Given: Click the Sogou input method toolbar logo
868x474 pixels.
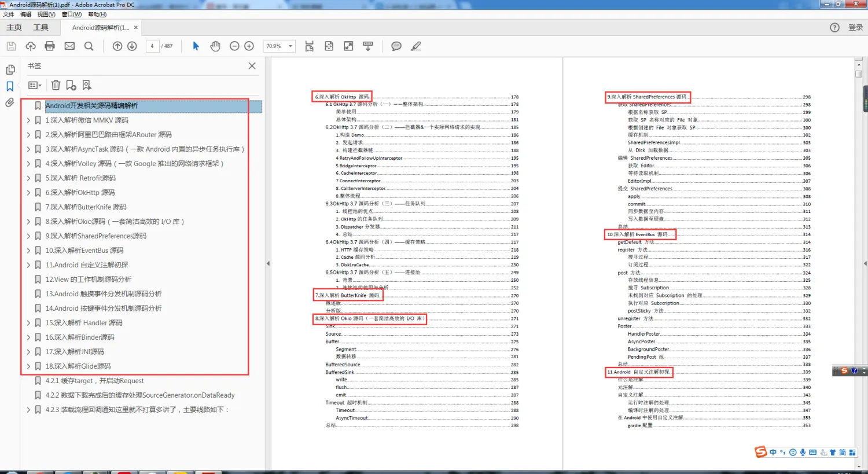Looking at the screenshot, I should coord(760,452).
